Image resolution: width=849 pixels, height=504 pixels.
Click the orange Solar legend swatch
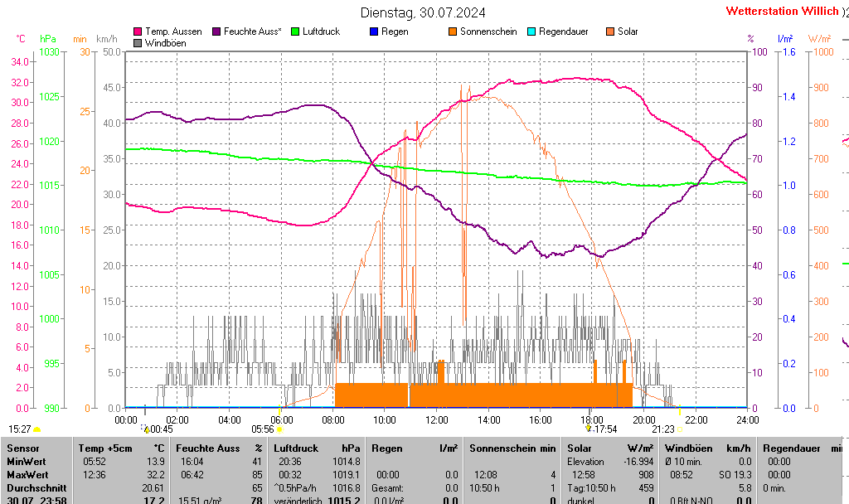point(610,32)
